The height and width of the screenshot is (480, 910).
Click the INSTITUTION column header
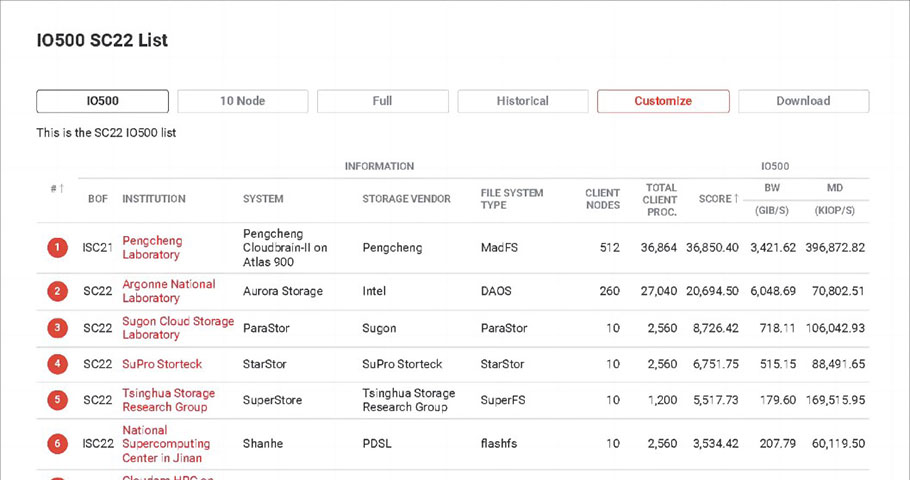pos(154,199)
